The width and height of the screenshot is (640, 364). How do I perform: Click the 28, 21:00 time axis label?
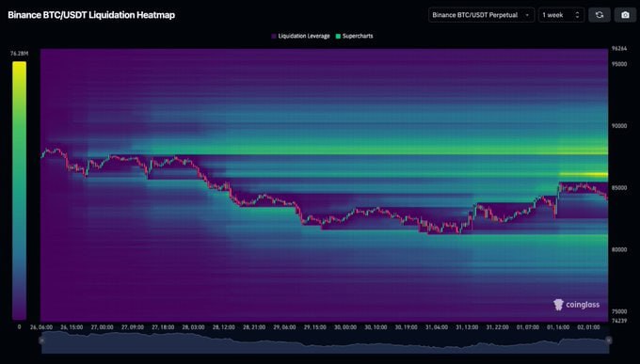click(254, 327)
